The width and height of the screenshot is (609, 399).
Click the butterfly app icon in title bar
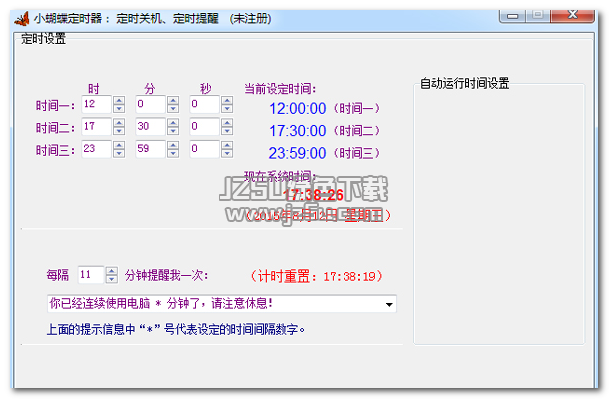pyautogui.click(x=22, y=18)
